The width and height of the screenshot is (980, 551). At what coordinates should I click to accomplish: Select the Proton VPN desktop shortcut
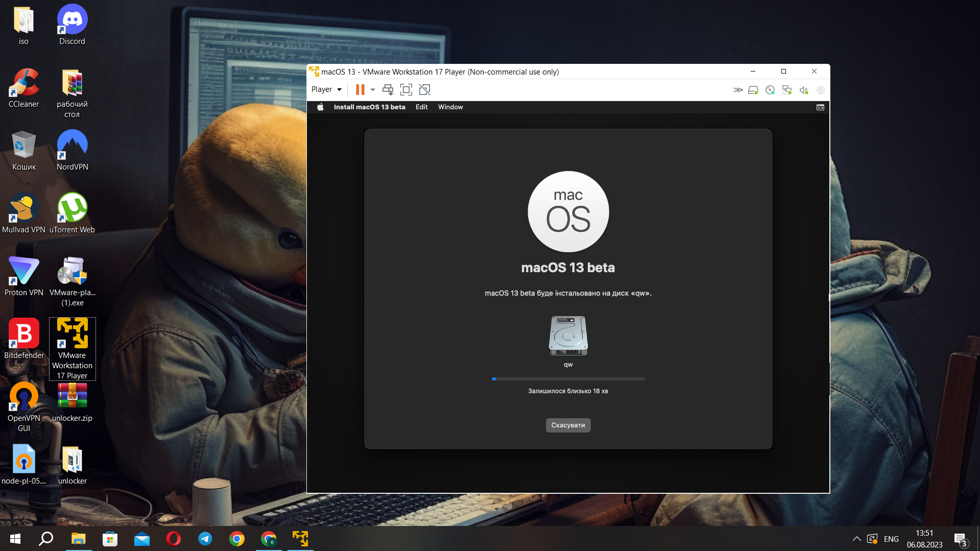(x=23, y=277)
